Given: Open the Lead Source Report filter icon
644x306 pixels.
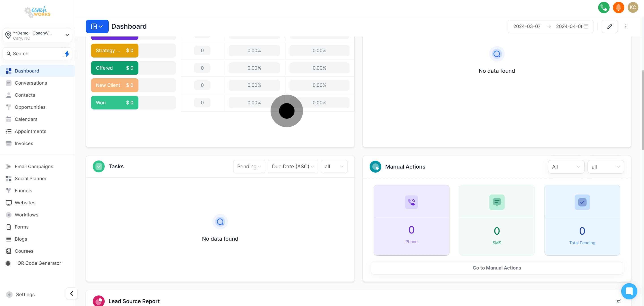Looking at the screenshot, I should (x=619, y=302).
